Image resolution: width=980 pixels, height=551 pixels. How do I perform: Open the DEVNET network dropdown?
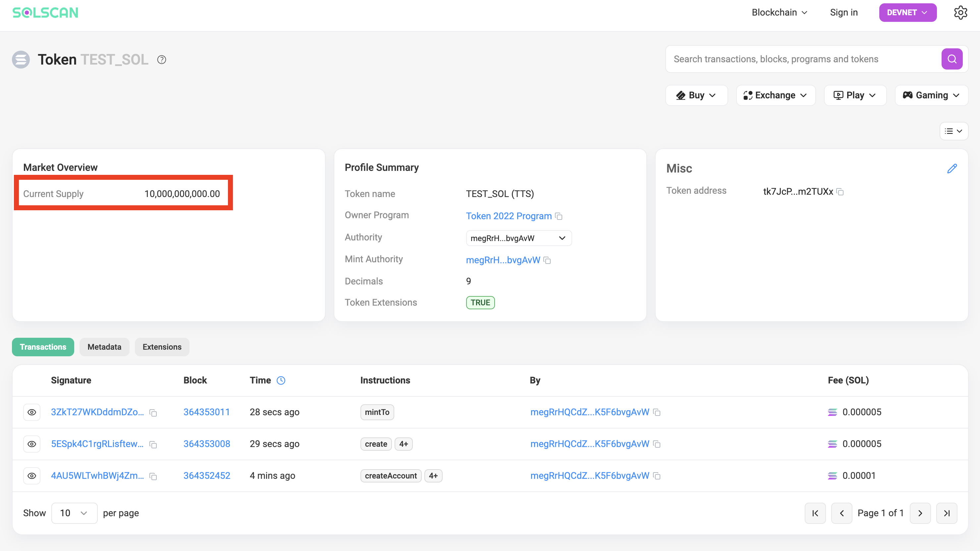pos(907,13)
